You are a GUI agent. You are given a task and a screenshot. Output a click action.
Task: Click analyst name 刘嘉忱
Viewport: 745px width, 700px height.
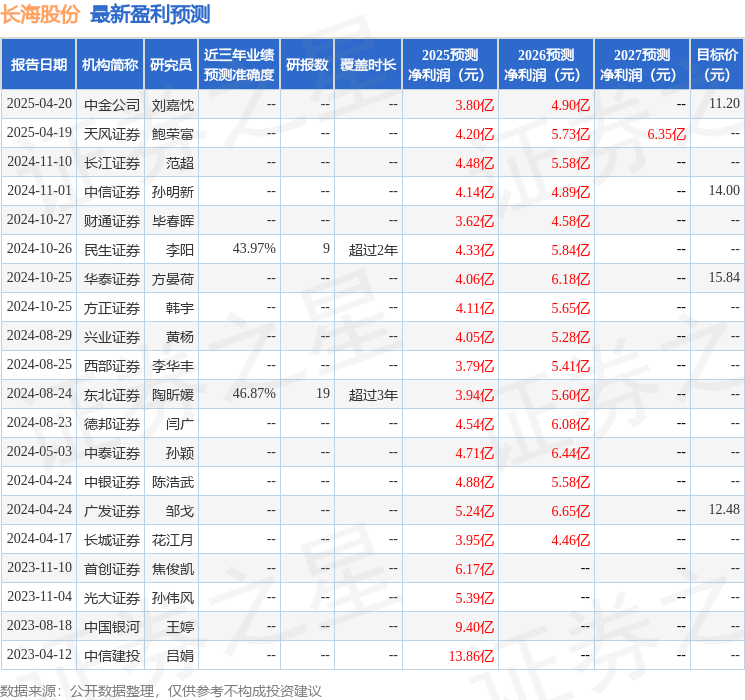point(172,105)
